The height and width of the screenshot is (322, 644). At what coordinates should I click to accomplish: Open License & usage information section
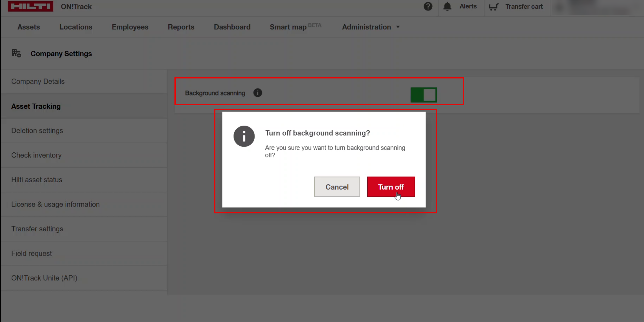(55, 204)
